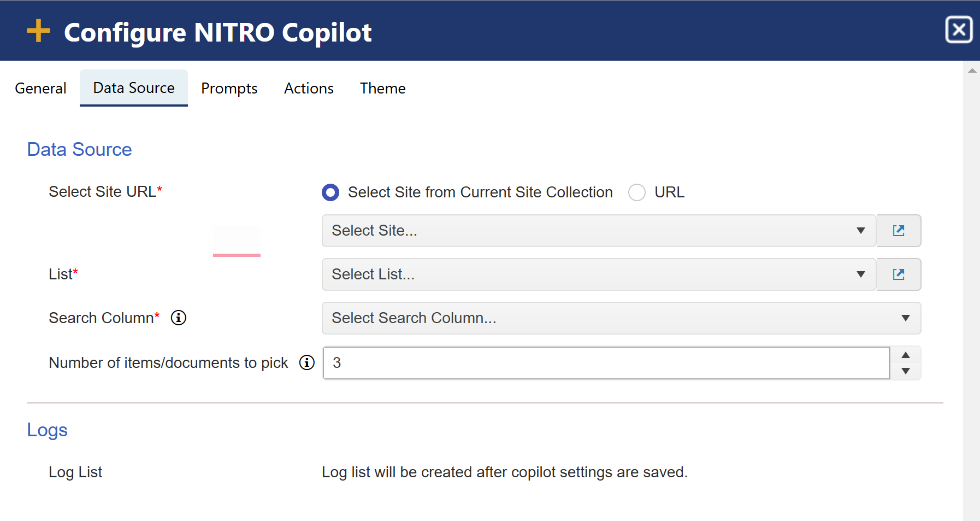Screen dimensions: 980x521
Task: Expand the Select Site dropdown
Action: 599,231
